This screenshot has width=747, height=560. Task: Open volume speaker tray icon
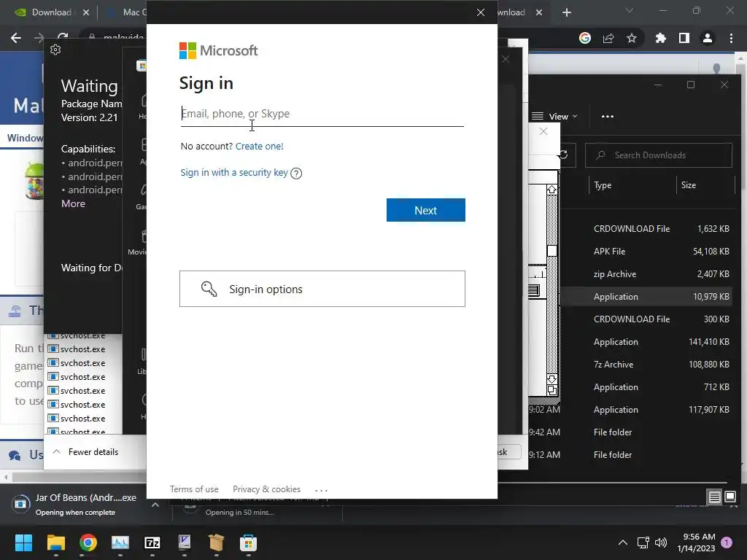click(x=661, y=542)
